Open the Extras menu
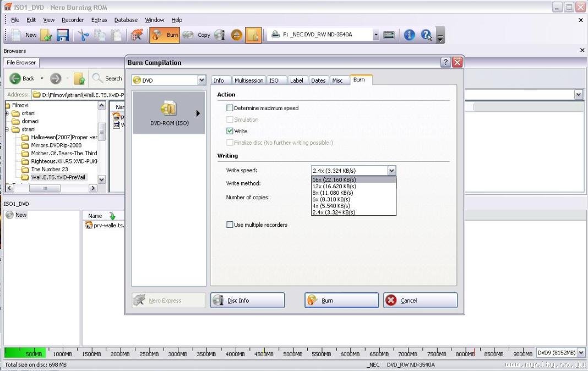Viewport: 588px width, 371px height. 99,20
